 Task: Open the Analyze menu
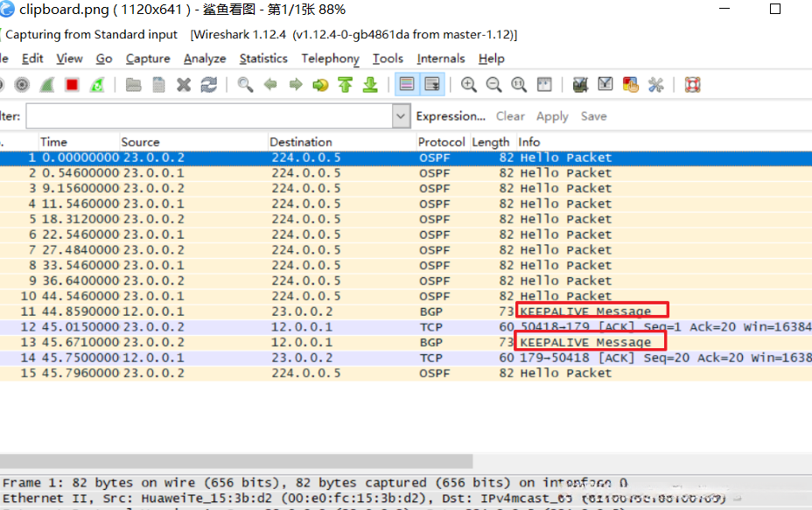coord(205,59)
